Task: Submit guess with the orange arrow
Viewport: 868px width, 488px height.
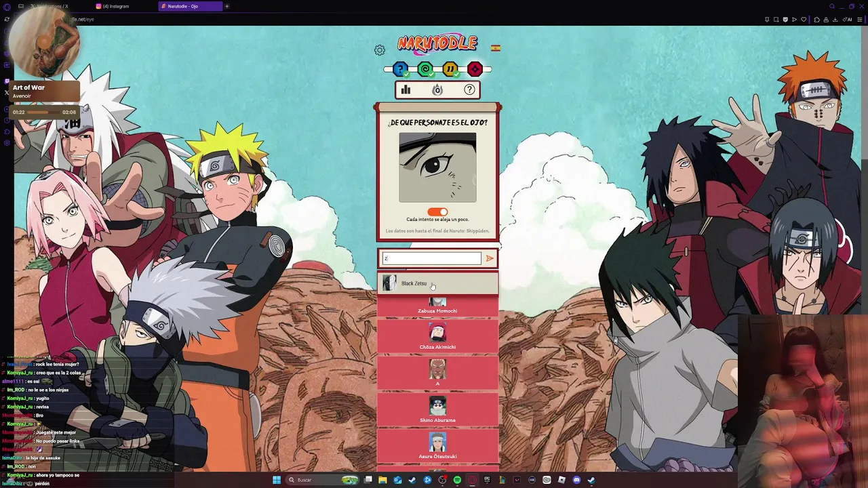Action: point(490,258)
